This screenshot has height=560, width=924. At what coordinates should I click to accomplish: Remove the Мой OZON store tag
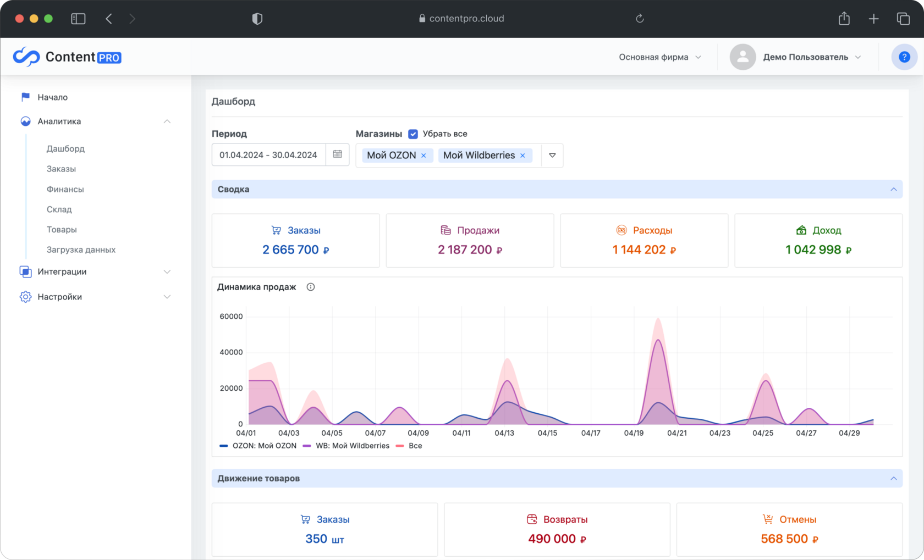424,156
